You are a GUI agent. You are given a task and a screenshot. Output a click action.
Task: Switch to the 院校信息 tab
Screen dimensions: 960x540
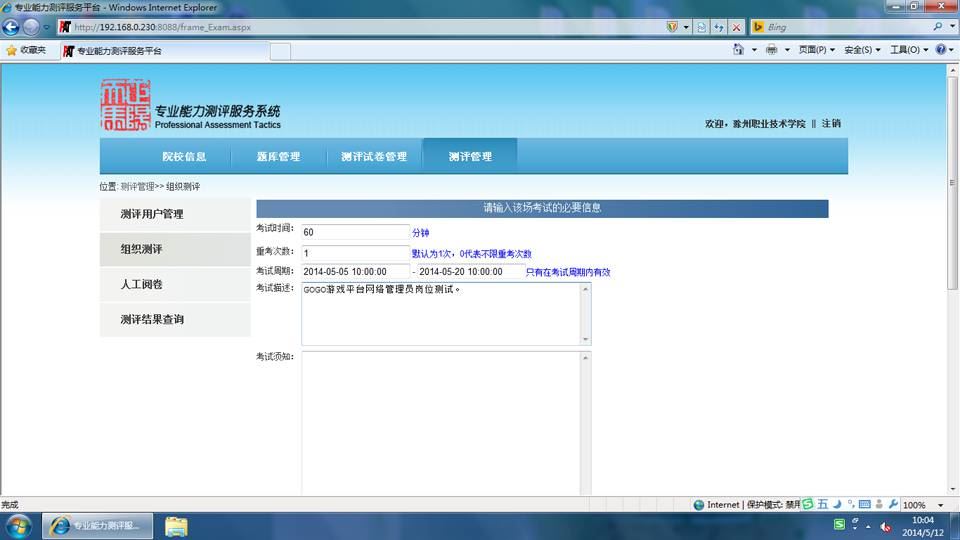pyautogui.click(x=184, y=157)
